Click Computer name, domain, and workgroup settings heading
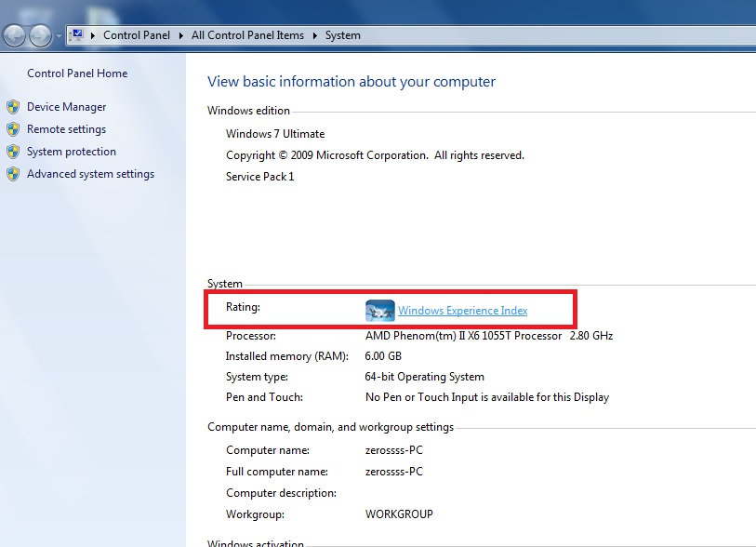The width and height of the screenshot is (756, 547). pos(331,427)
